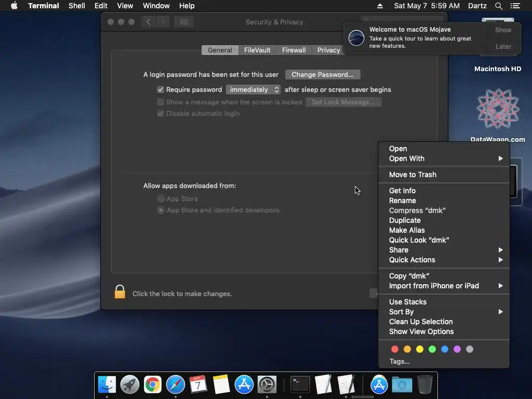The width and height of the screenshot is (532, 399).
Task: Click the eject icon in menu bar
Action: coord(380,6)
